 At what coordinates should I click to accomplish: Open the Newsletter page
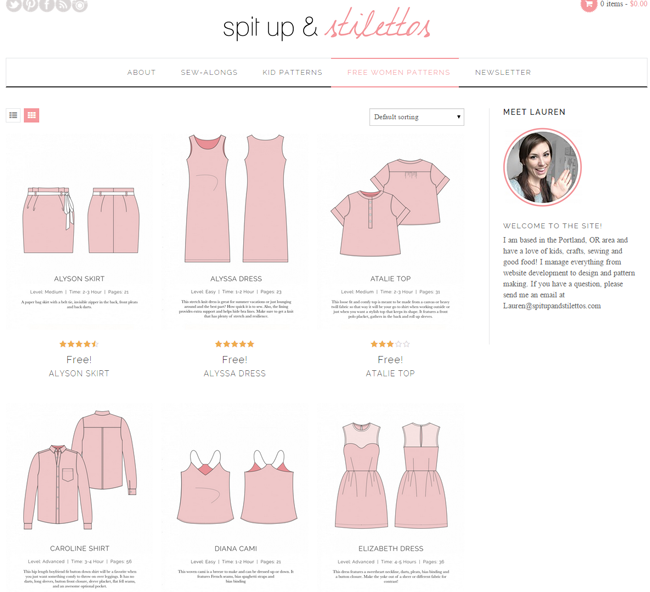coord(503,73)
